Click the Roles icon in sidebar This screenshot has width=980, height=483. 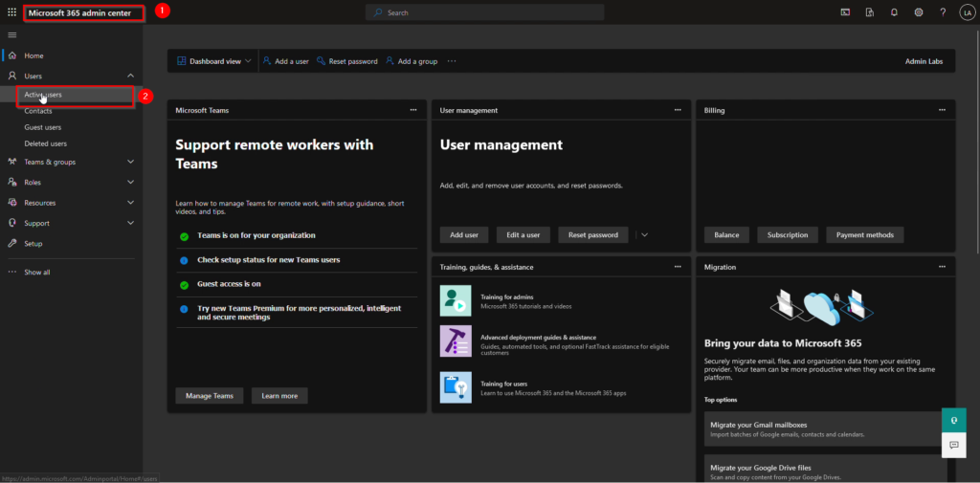point(11,183)
